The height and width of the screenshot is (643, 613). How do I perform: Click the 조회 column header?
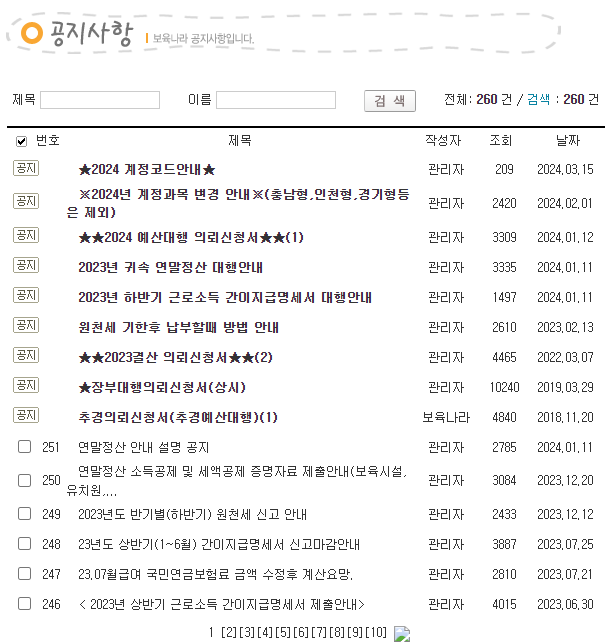tap(501, 140)
